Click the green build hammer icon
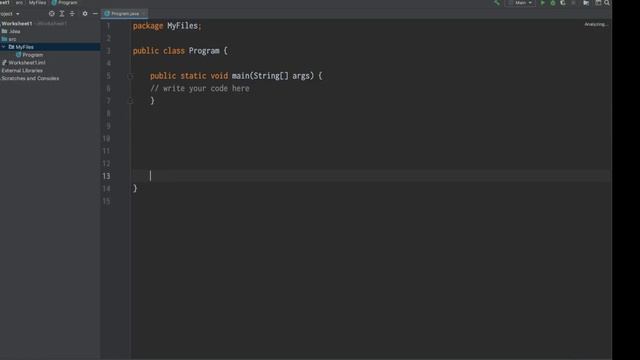This screenshot has width=640, height=360. pyautogui.click(x=497, y=3)
